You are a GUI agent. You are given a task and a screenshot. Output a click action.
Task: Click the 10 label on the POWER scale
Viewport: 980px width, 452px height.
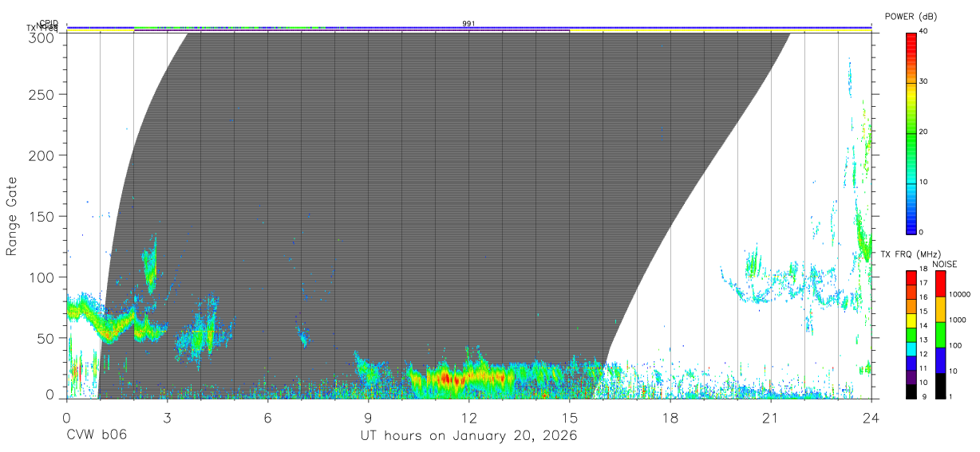(x=923, y=183)
